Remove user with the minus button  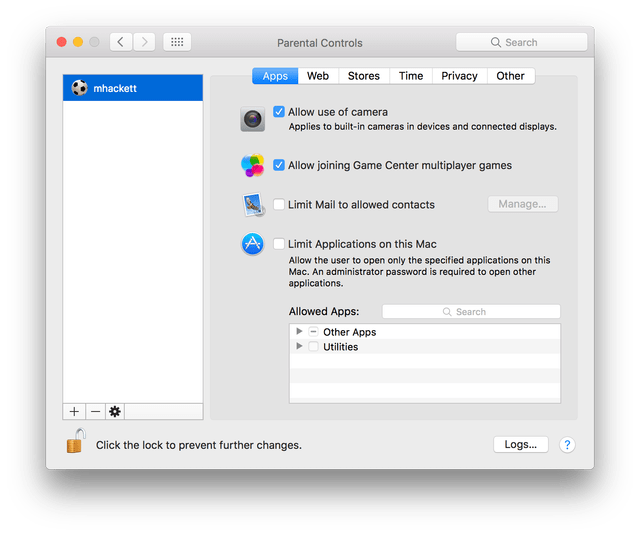click(96, 411)
